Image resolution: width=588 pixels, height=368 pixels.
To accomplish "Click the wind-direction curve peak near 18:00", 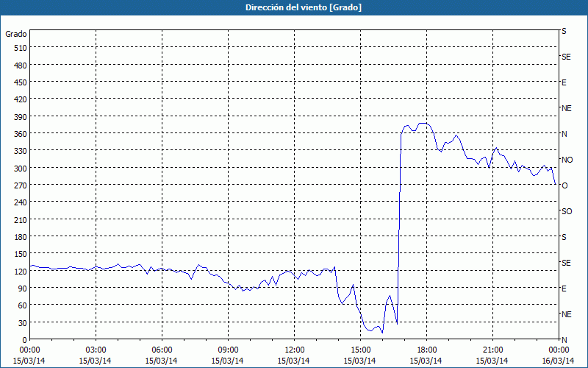I will coord(423,123).
